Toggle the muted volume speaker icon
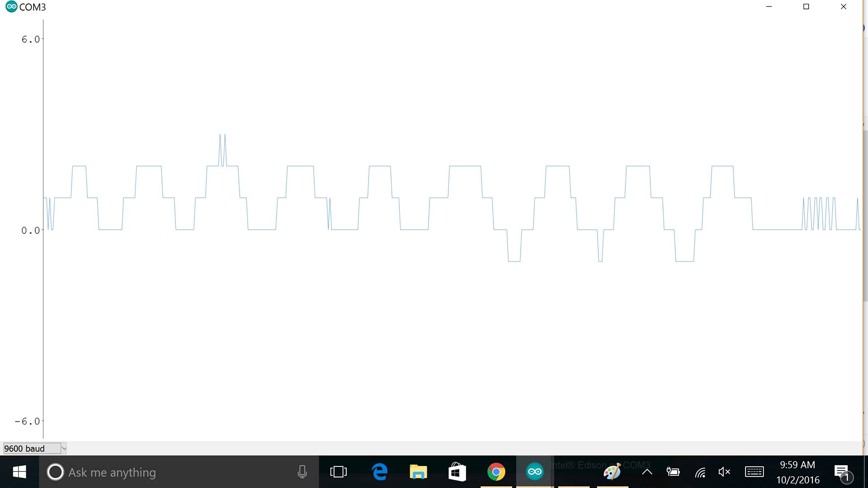The height and width of the screenshot is (488, 868). (x=724, y=472)
